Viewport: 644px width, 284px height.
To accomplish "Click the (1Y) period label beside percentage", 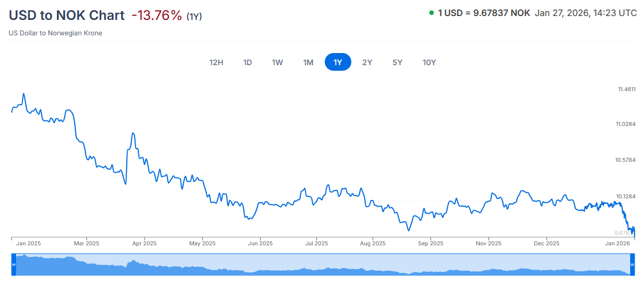I will click(x=194, y=17).
